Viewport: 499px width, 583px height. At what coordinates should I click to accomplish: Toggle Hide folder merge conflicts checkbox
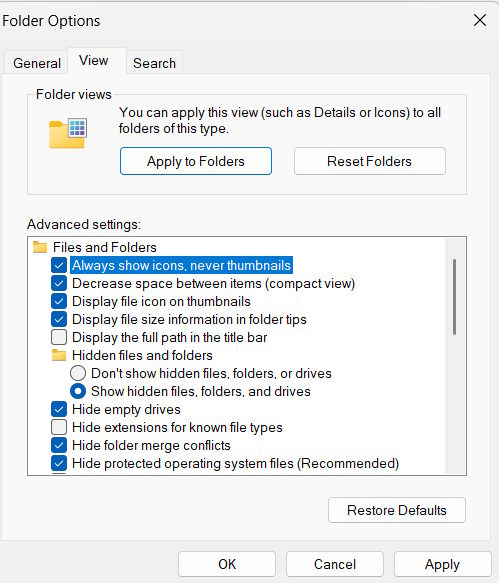[59, 445]
